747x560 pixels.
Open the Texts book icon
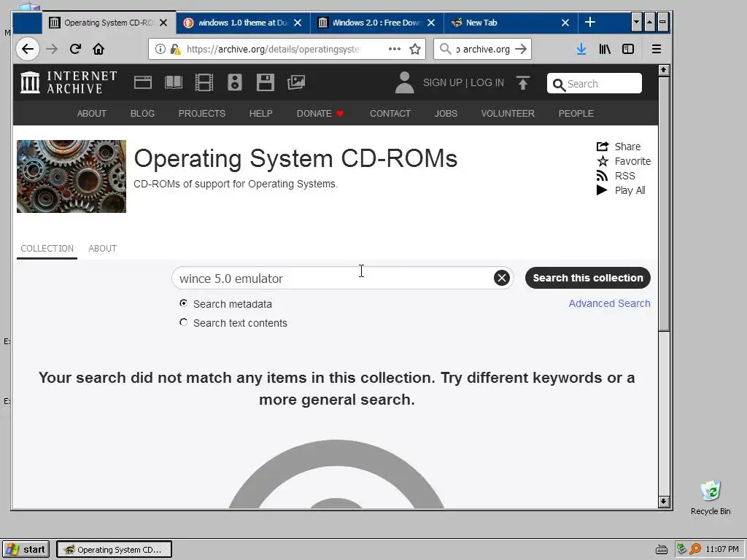pyautogui.click(x=174, y=82)
